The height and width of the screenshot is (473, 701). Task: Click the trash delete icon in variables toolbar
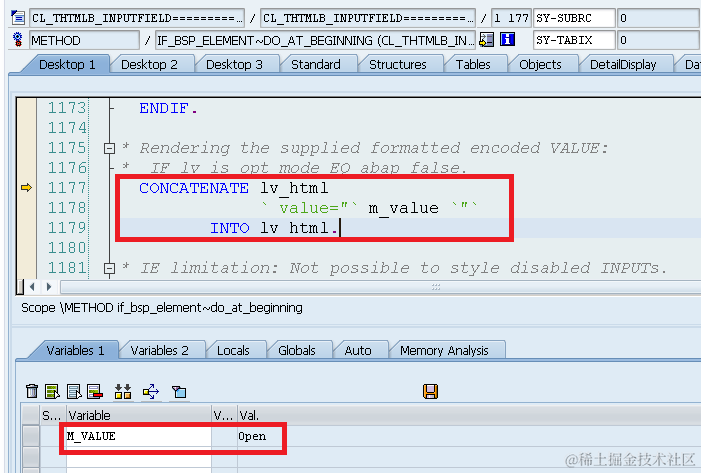[32, 391]
